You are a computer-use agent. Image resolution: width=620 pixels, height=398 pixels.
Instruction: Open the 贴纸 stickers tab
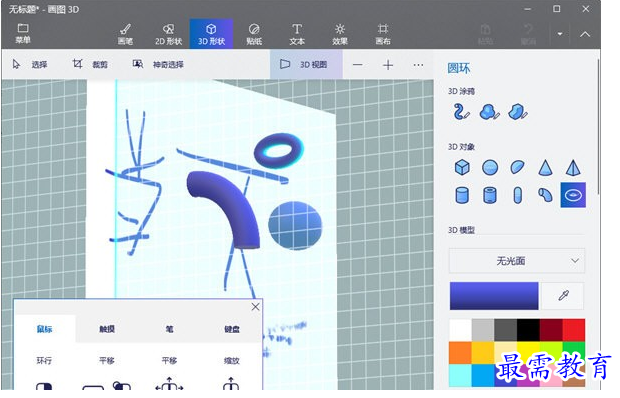254,34
